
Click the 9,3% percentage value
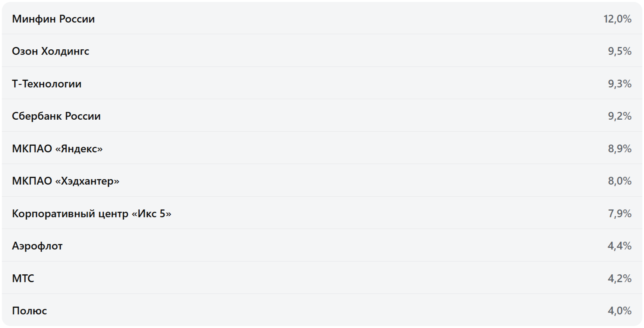click(620, 84)
